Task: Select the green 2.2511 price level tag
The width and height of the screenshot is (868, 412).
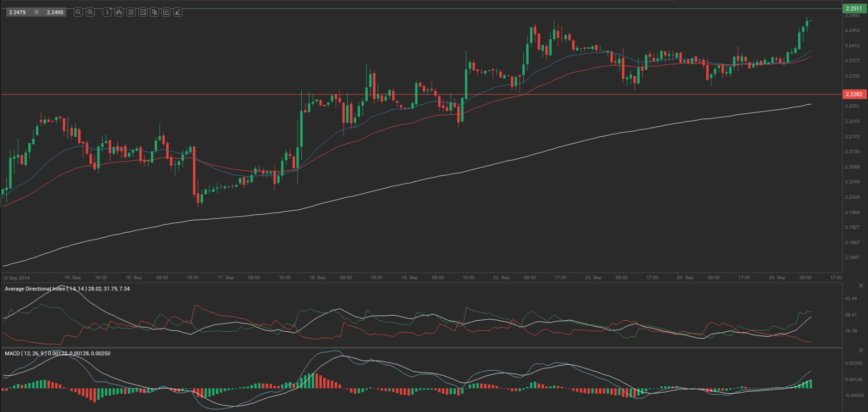Action: 854,8
